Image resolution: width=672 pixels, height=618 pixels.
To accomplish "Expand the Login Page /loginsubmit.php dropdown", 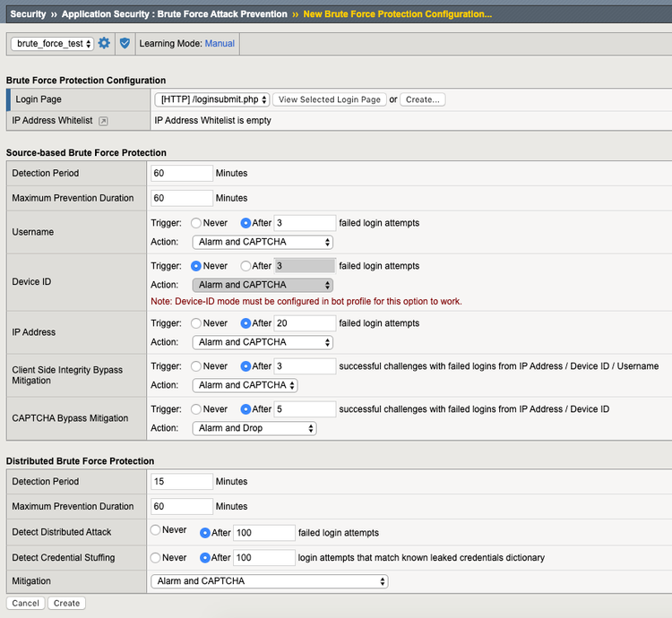I will pos(211,99).
